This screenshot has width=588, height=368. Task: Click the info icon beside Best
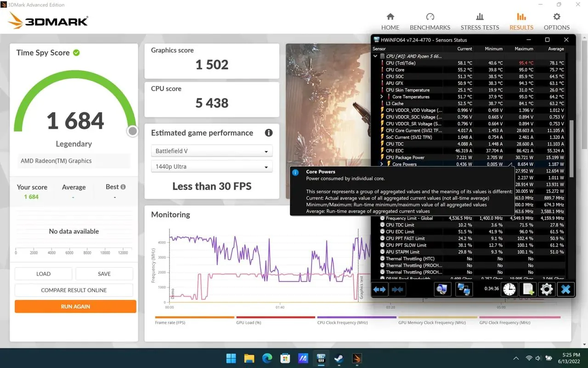[x=123, y=187]
